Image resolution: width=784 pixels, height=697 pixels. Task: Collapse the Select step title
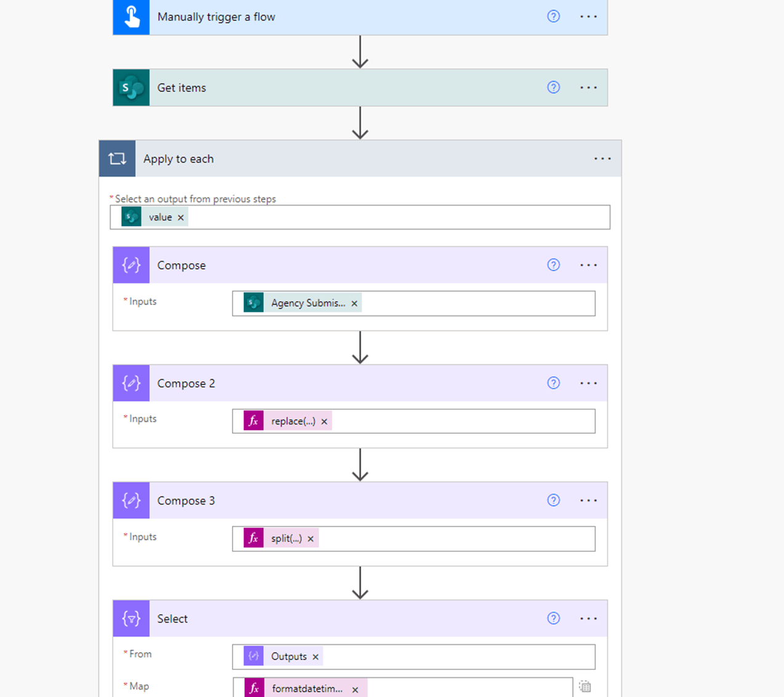pyautogui.click(x=172, y=618)
